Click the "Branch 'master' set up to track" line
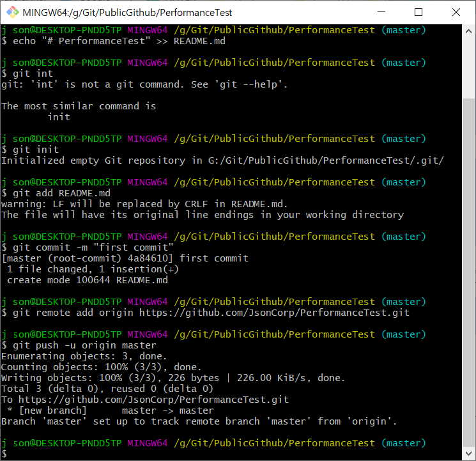 coord(199,421)
